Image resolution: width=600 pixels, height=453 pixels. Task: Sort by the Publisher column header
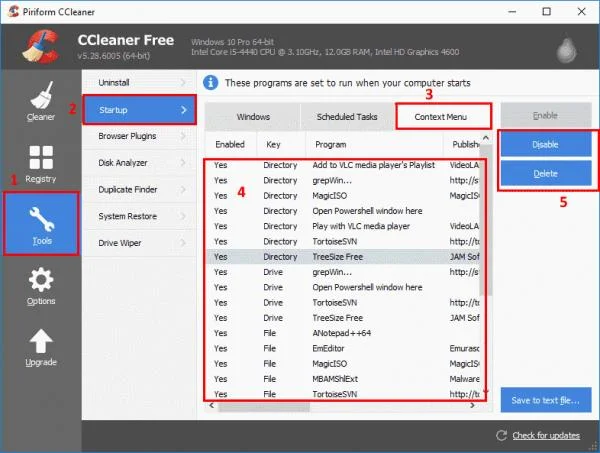point(461,145)
